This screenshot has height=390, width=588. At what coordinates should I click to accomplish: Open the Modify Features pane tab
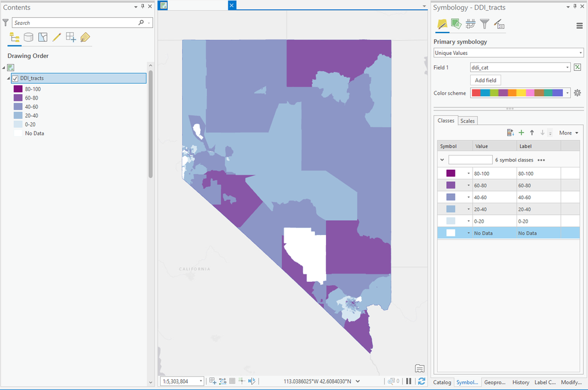point(572,382)
